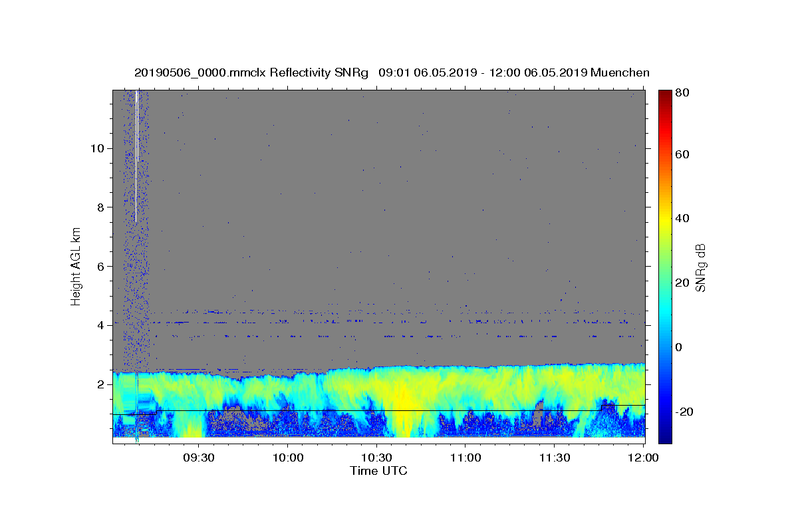Click the plot title text at top
The height and width of the screenshot is (532, 798).
click(392, 72)
